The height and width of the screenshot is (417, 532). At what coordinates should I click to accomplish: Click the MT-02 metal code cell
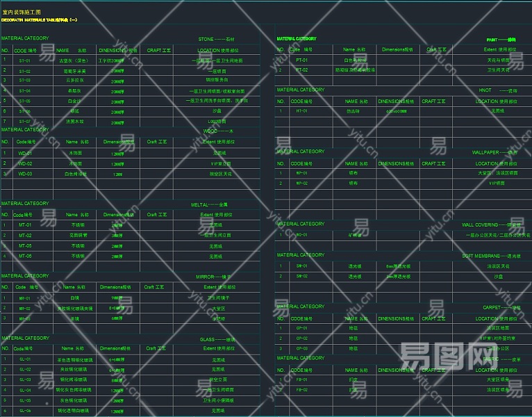25,236
